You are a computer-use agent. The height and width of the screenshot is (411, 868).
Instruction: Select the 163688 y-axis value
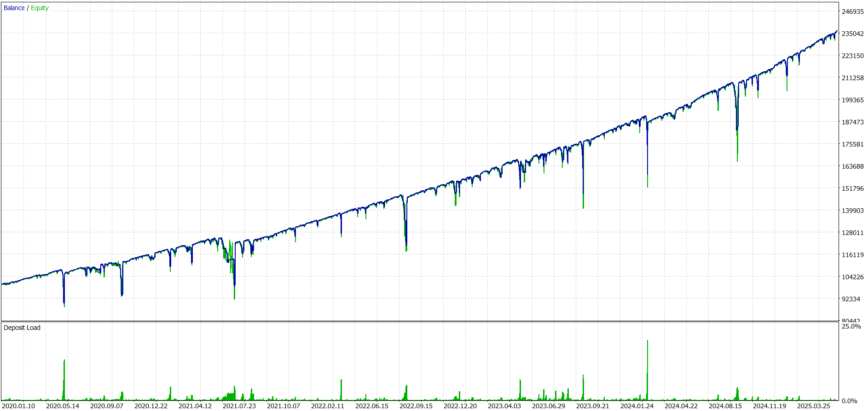pyautogui.click(x=853, y=166)
